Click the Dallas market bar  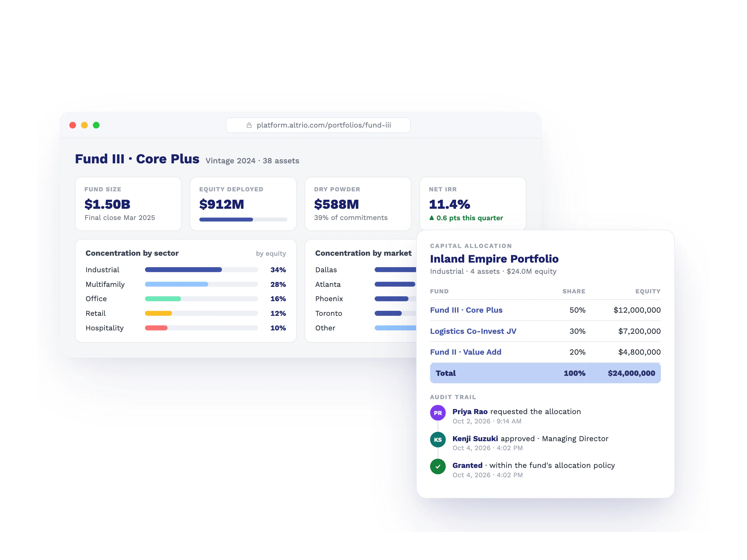tap(396, 270)
